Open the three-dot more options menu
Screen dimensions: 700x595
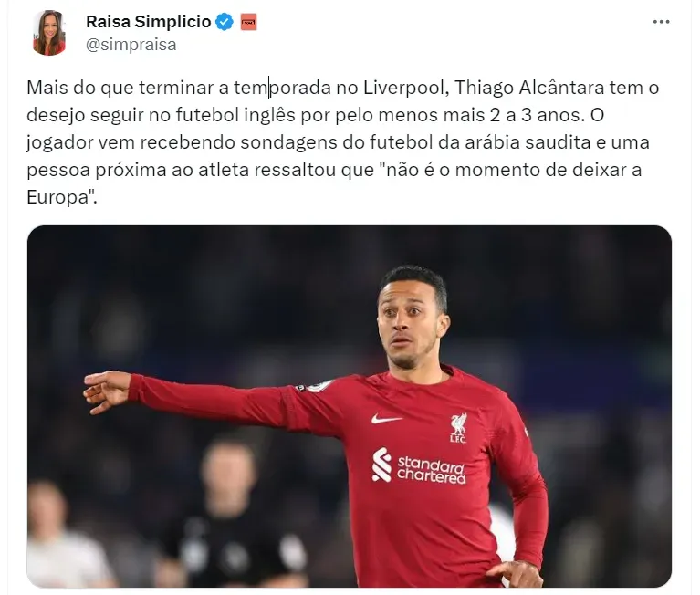pos(661,21)
